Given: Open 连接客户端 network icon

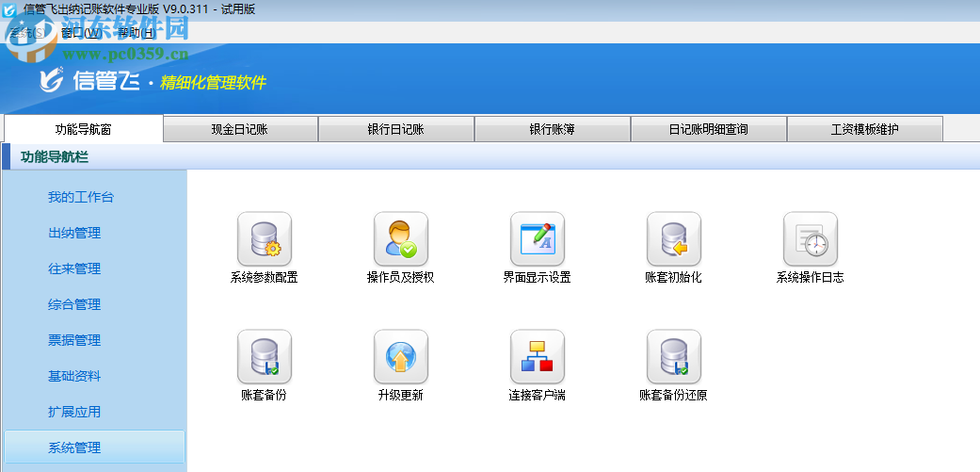Looking at the screenshot, I should pyautogui.click(x=538, y=357).
